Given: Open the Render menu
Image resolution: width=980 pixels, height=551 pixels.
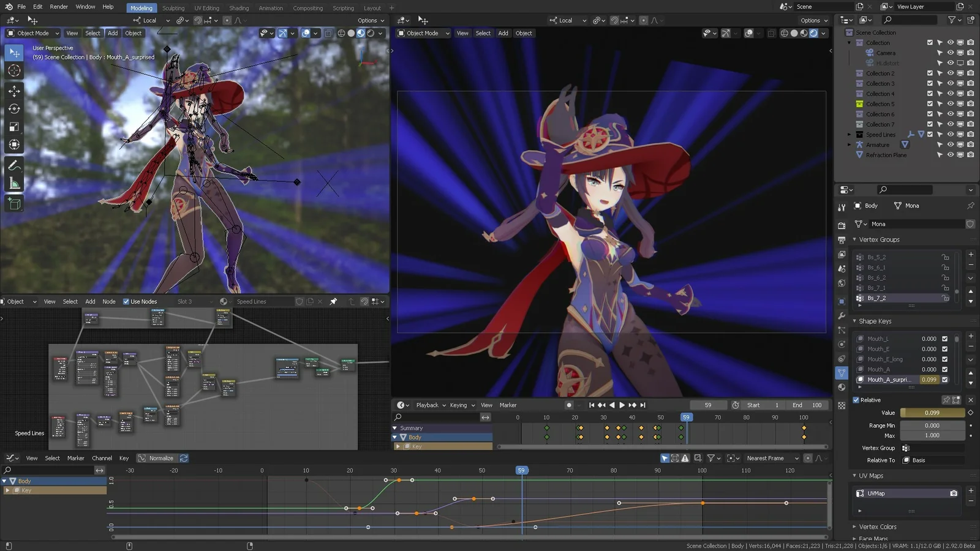Looking at the screenshot, I should (58, 7).
